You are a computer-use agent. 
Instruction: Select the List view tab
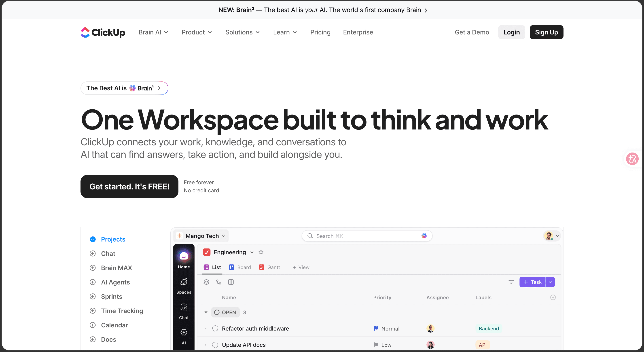click(212, 267)
